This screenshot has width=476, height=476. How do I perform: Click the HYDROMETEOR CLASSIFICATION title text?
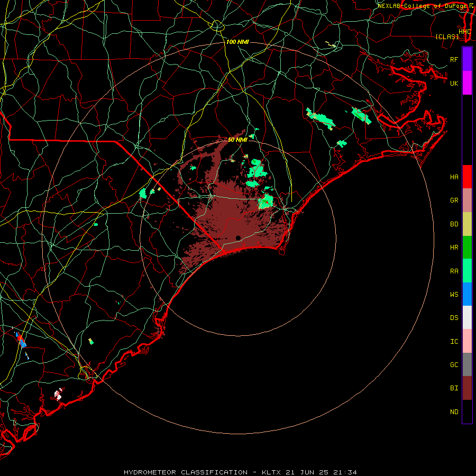[186, 472]
